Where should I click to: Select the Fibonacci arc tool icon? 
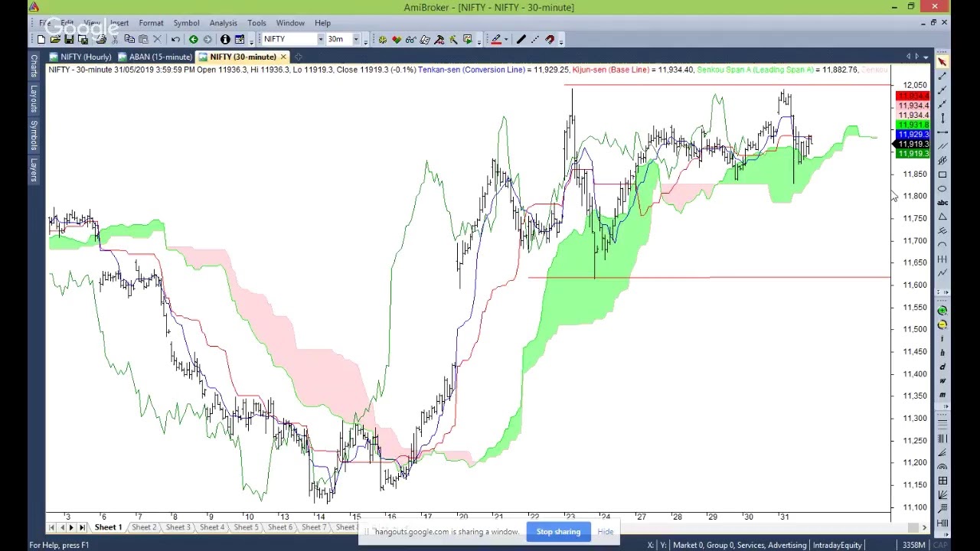click(x=942, y=467)
